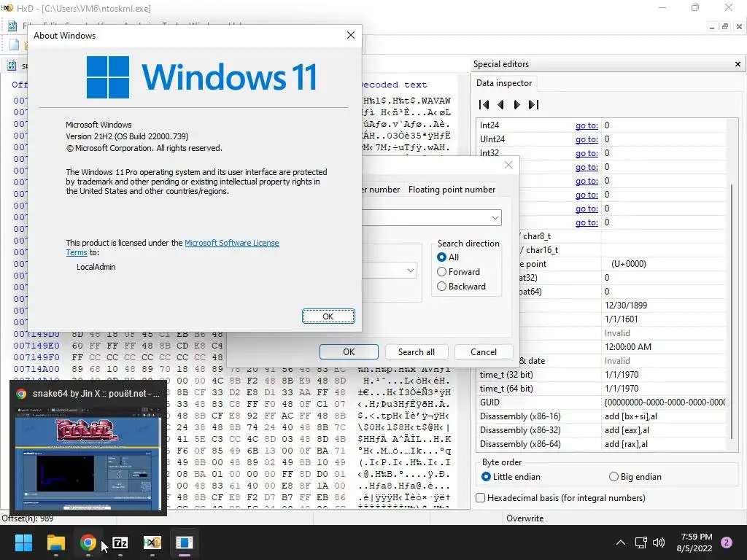Go to first byte in Data inspector
747x560 pixels.
coord(484,105)
